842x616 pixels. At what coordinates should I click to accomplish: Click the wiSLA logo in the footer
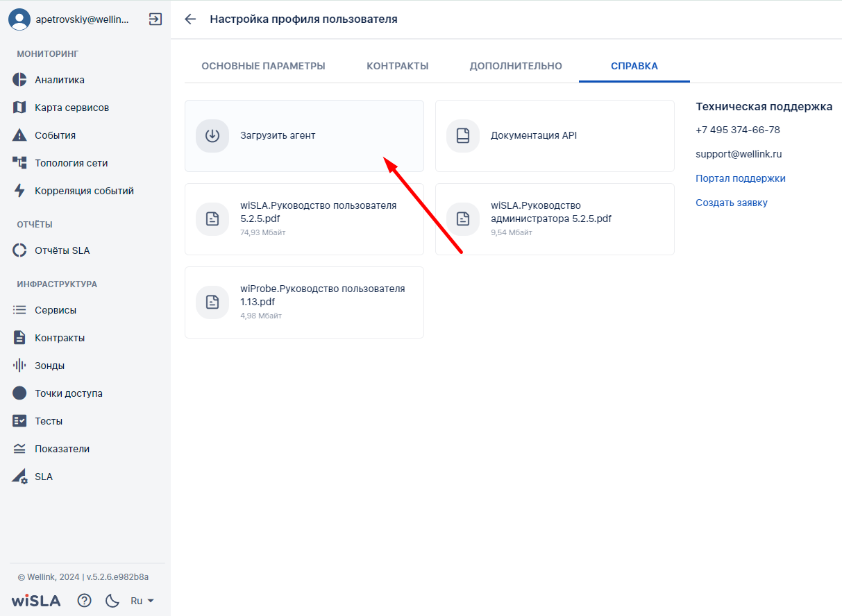(35, 601)
